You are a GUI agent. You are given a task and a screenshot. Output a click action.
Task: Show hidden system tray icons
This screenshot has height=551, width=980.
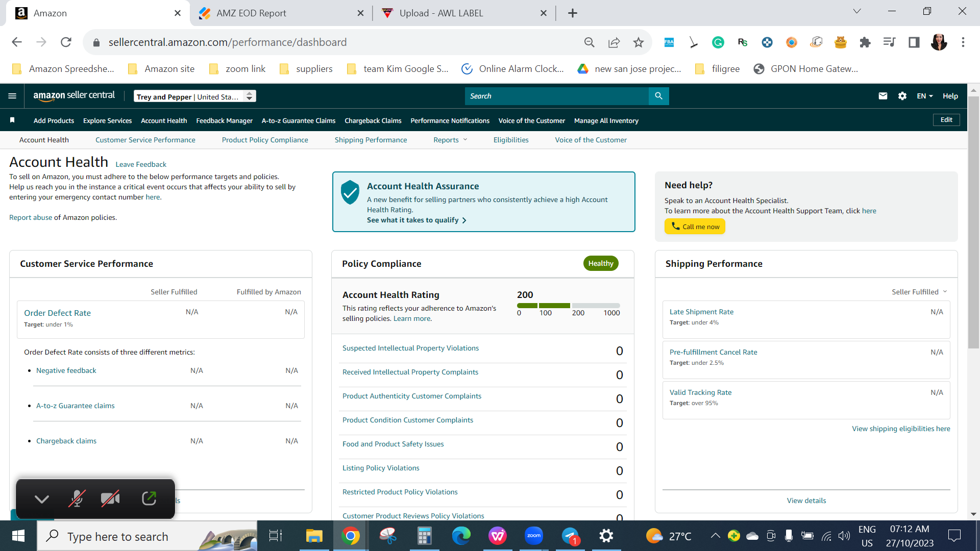(715, 536)
